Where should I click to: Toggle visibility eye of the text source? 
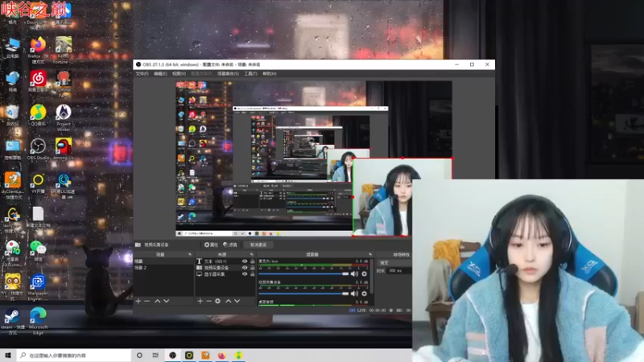click(x=245, y=261)
